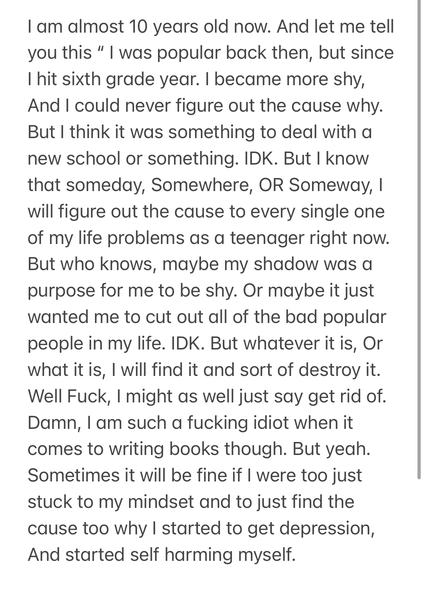The image size is (424, 600).
Task: Click at the end of "self harming myself."
Action: (x=296, y=555)
